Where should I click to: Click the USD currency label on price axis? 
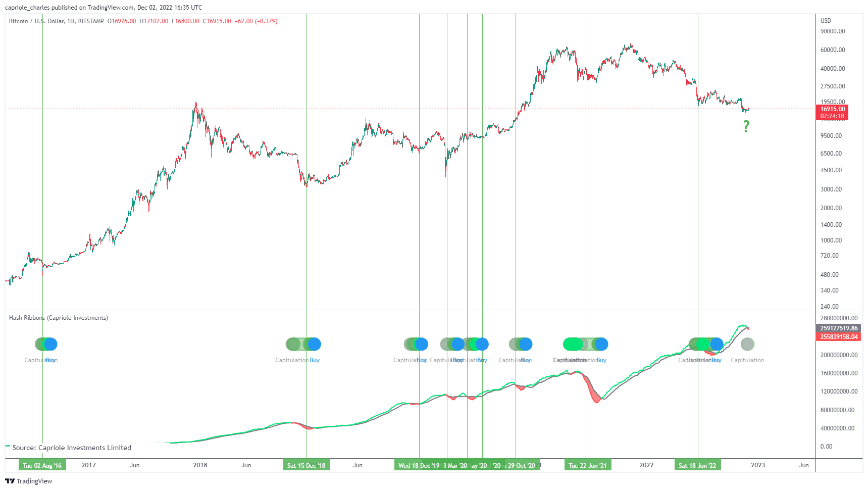826,21
